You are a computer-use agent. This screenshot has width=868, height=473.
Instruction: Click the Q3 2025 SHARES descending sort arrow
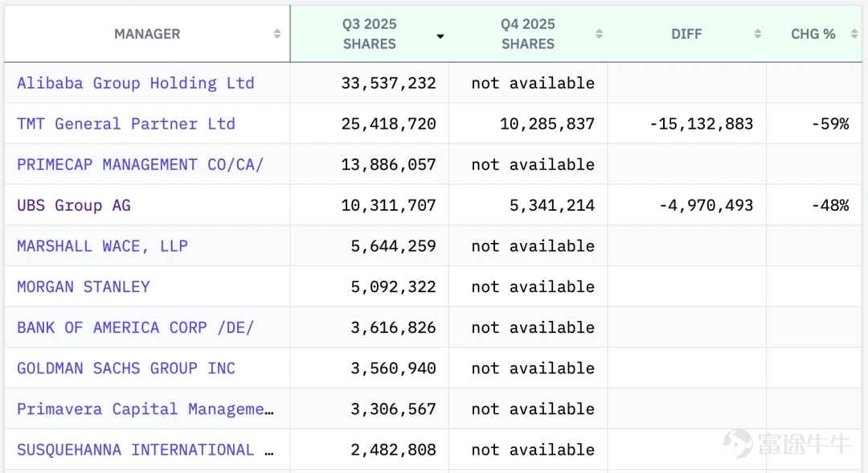(440, 36)
